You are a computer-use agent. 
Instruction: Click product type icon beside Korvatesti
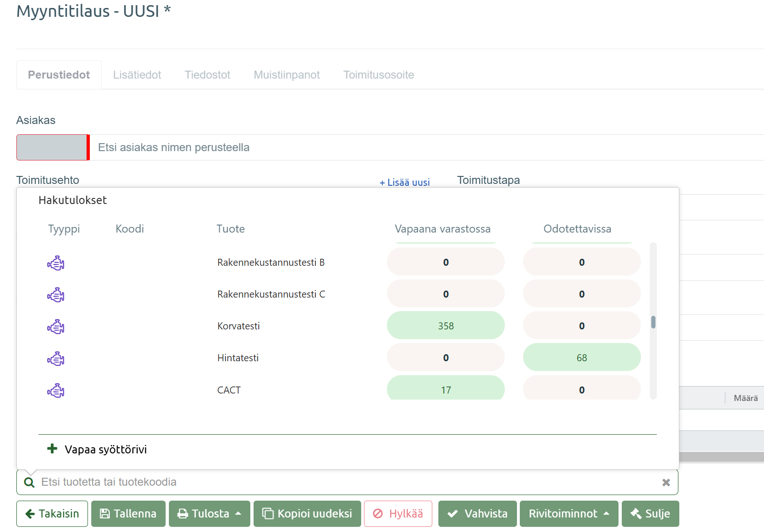(x=56, y=327)
